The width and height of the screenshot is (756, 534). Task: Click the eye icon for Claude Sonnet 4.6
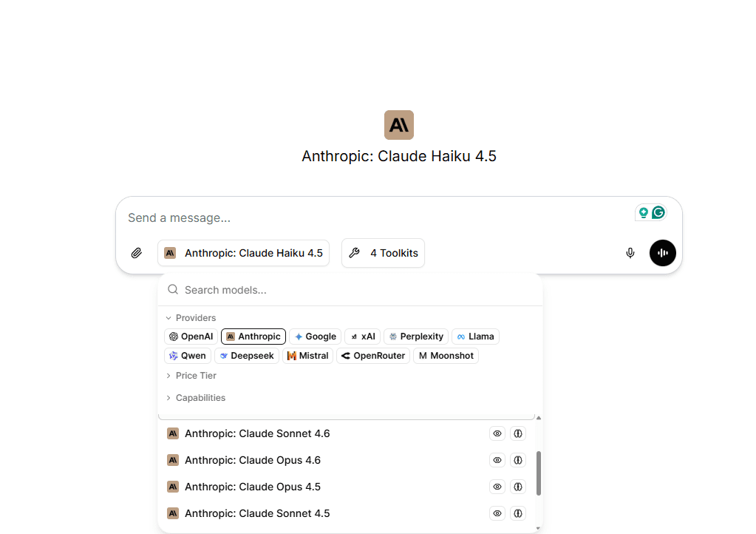coord(497,433)
